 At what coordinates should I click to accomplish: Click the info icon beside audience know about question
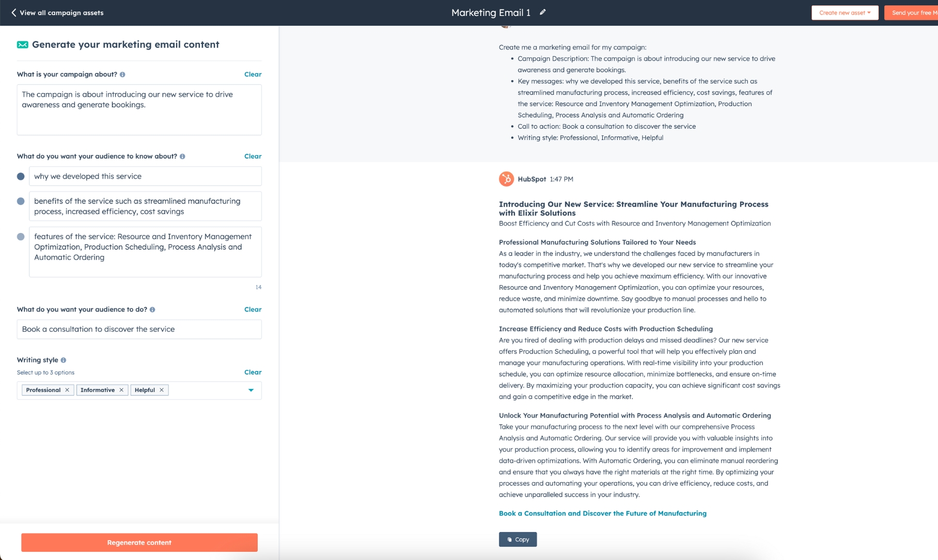182,157
